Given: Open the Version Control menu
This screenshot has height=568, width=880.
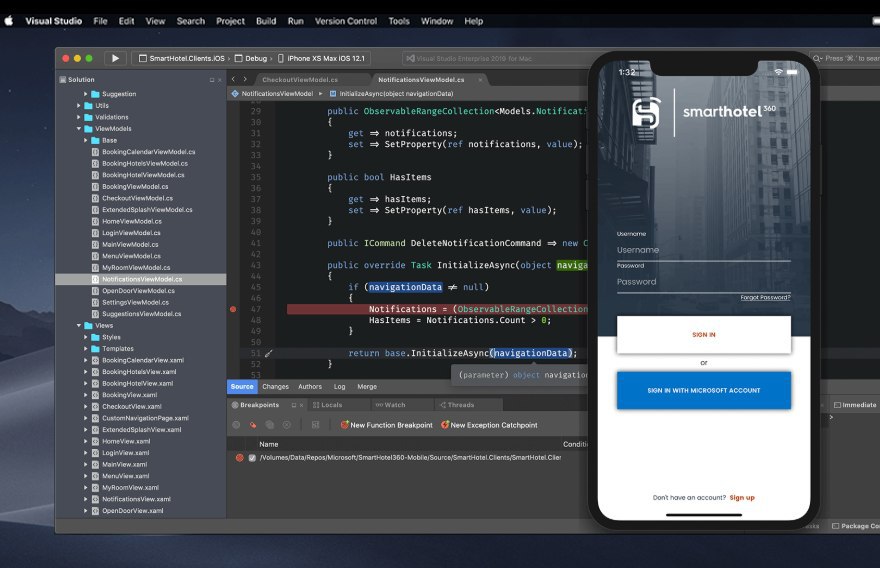Looking at the screenshot, I should point(346,21).
